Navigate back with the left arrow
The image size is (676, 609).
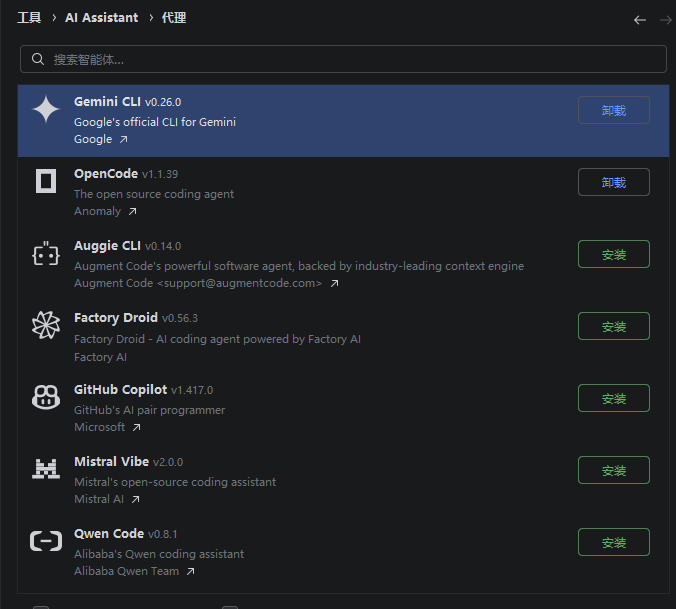point(640,19)
